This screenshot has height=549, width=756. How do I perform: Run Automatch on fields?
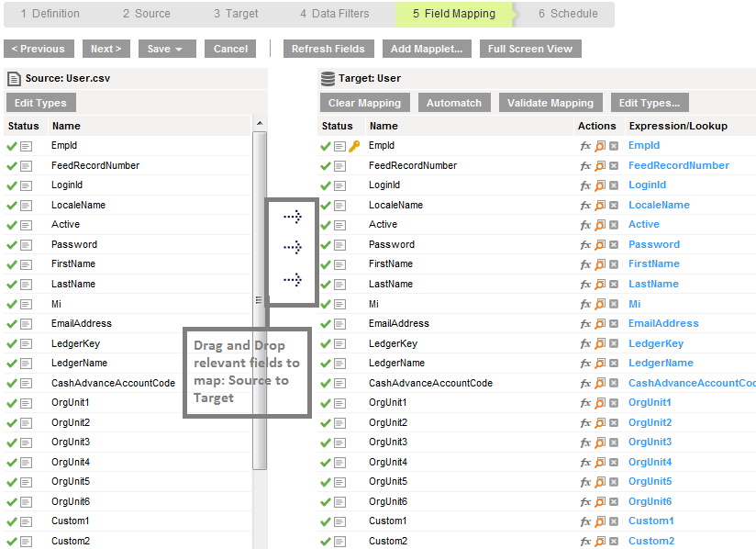pyautogui.click(x=454, y=103)
